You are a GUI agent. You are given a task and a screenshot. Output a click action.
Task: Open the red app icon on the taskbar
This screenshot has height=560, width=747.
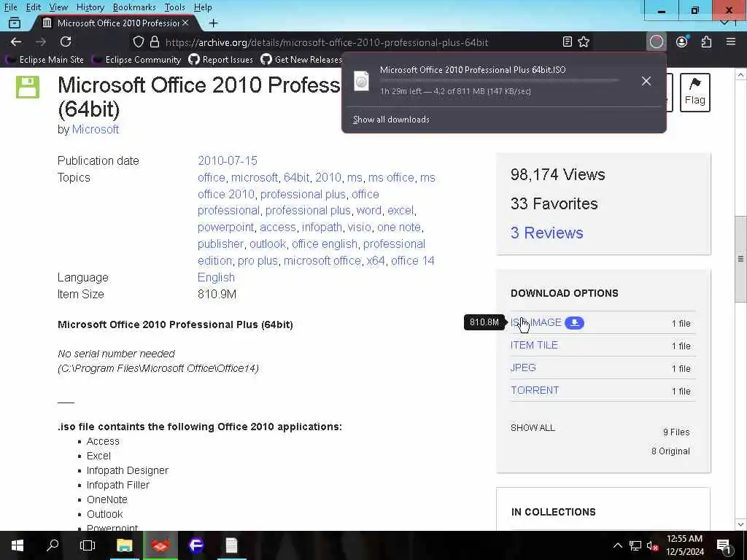[160, 545]
